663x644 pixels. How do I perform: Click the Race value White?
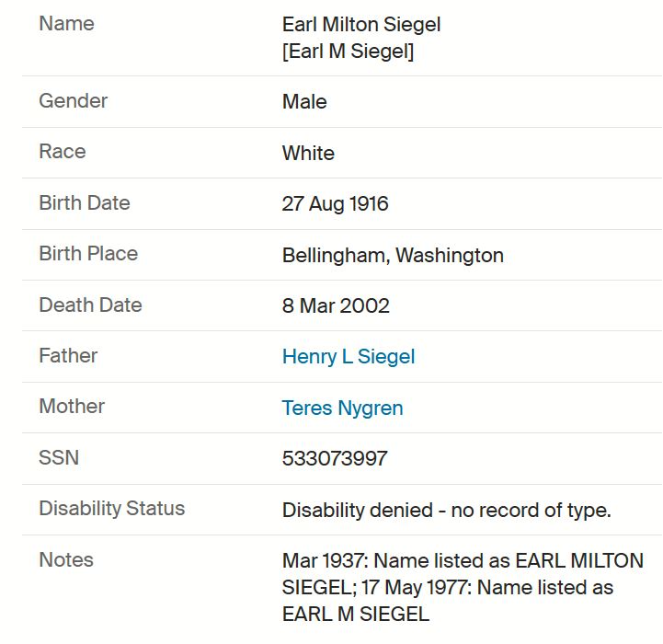point(308,153)
